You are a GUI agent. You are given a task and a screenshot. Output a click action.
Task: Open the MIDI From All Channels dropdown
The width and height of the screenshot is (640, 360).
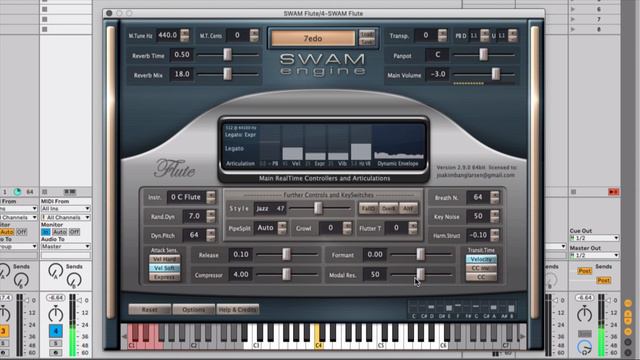pyautogui.click(x=65, y=217)
